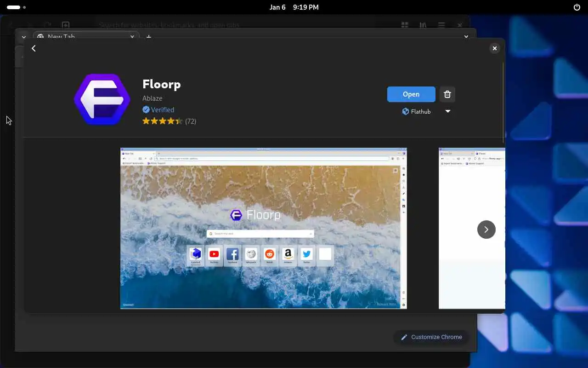Select the New Tab tab in Chrome

click(x=86, y=36)
